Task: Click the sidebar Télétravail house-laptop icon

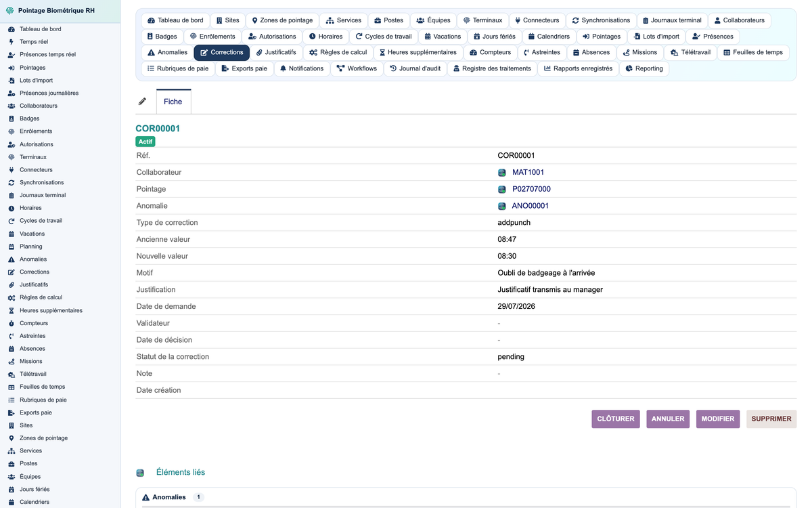Action: 12,375
